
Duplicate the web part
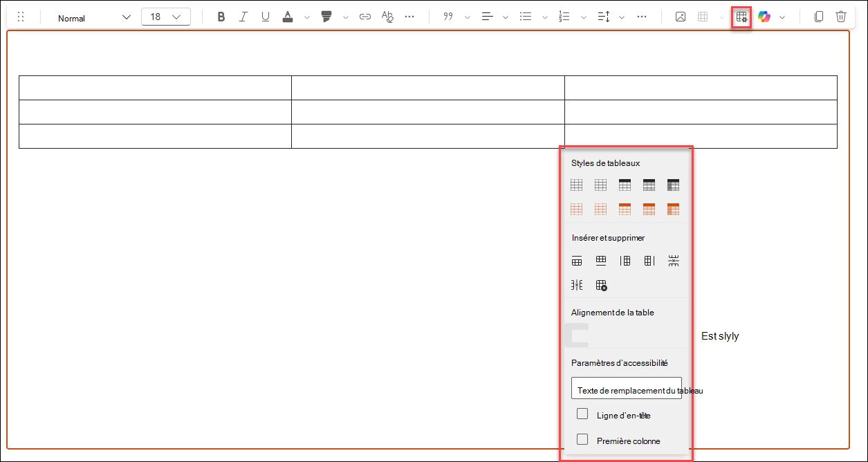coord(819,17)
